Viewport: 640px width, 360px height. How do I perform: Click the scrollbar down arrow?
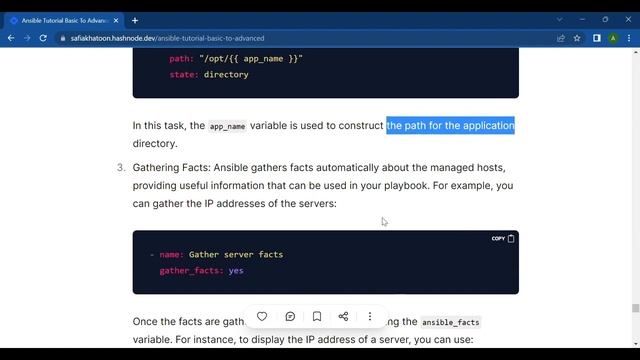pyautogui.click(x=636, y=344)
